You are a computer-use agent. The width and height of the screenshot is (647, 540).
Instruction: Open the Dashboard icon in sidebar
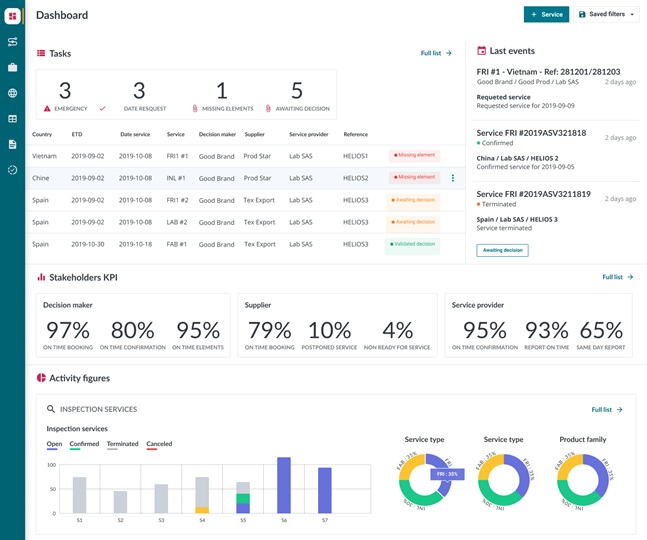click(12, 16)
